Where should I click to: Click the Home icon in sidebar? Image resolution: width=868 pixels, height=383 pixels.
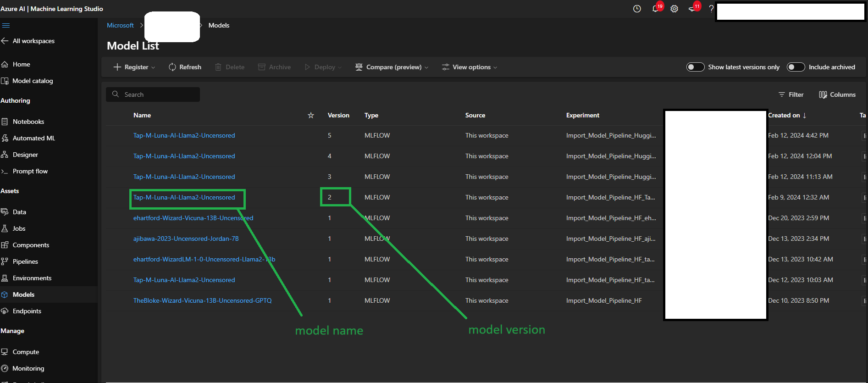tap(5, 64)
